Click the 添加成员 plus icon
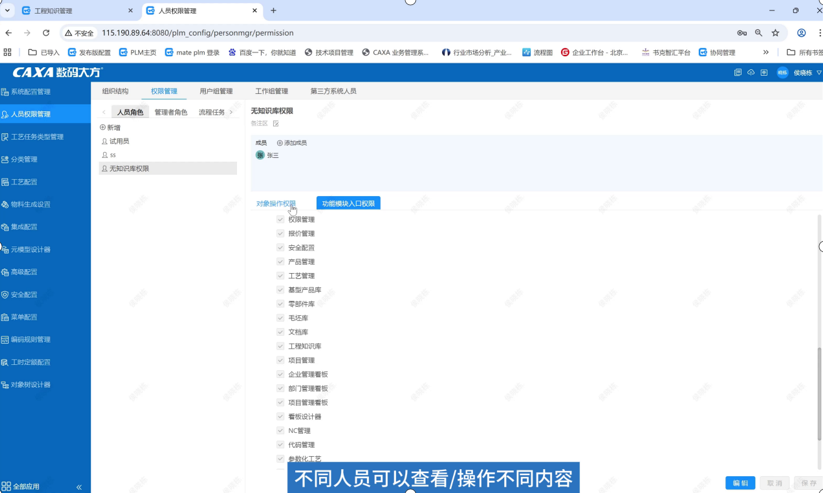Viewport: 823px width, 493px height. tap(280, 143)
